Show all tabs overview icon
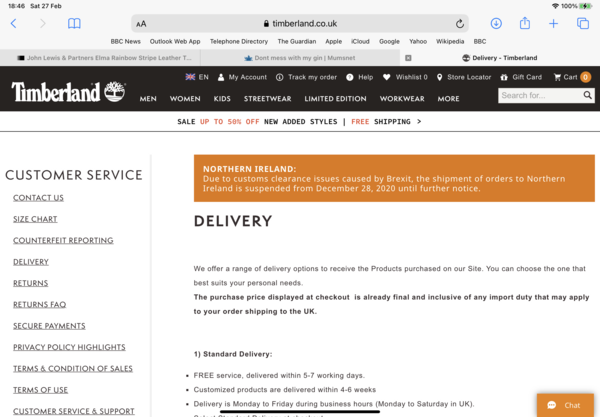 (x=584, y=23)
